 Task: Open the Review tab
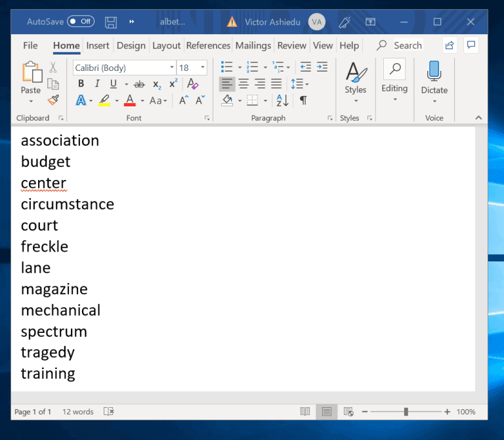(291, 45)
